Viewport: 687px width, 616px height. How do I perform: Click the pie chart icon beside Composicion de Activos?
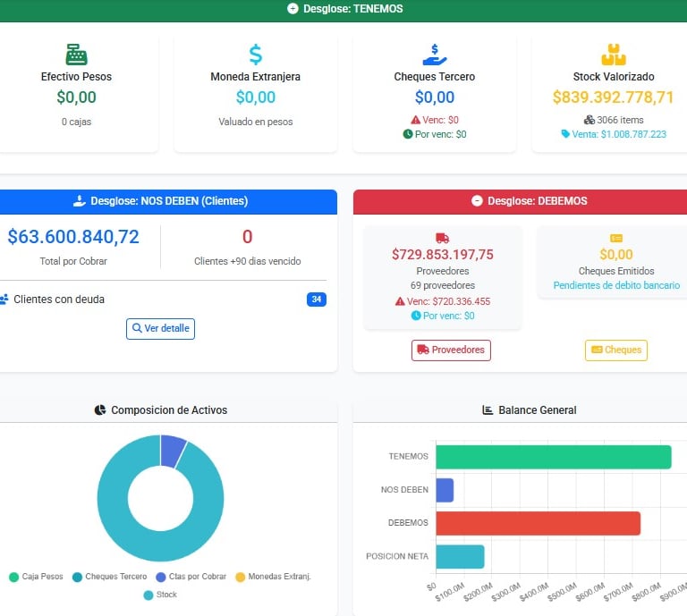pos(100,409)
